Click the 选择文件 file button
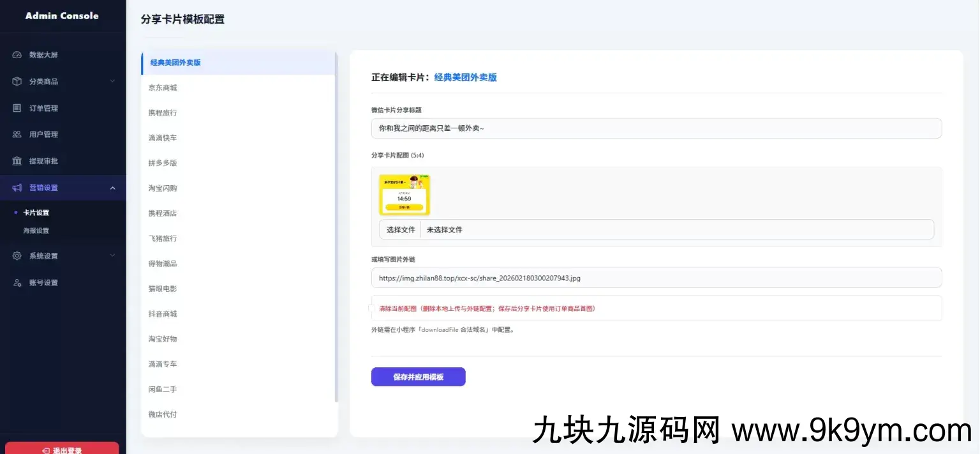Image resolution: width=980 pixels, height=454 pixels. coord(400,230)
